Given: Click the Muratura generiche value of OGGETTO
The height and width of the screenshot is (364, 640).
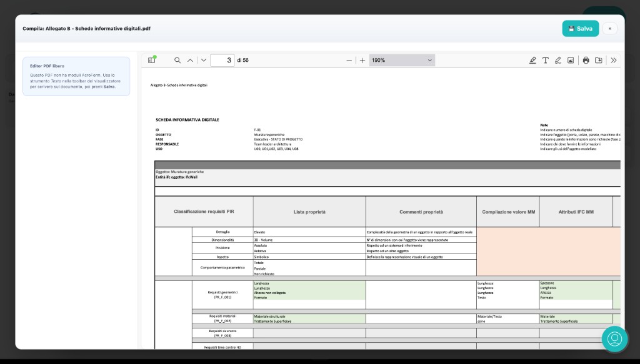Looking at the screenshot, I should point(269,134).
